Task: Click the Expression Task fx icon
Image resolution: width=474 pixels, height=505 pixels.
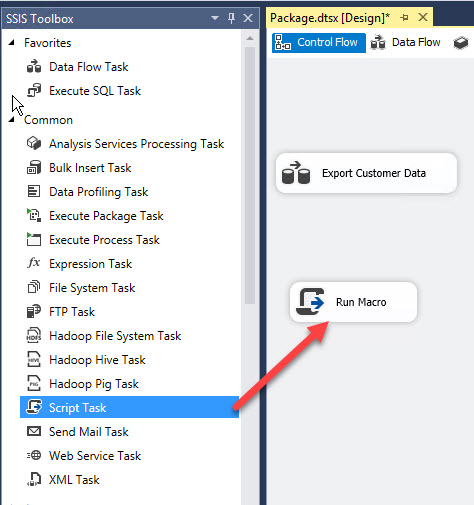Action: click(x=34, y=264)
